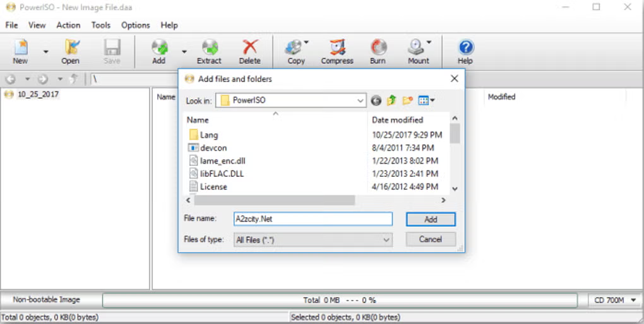Select the Lang folder in file list
Viewport: 644px width, 324px height.
pyautogui.click(x=208, y=135)
